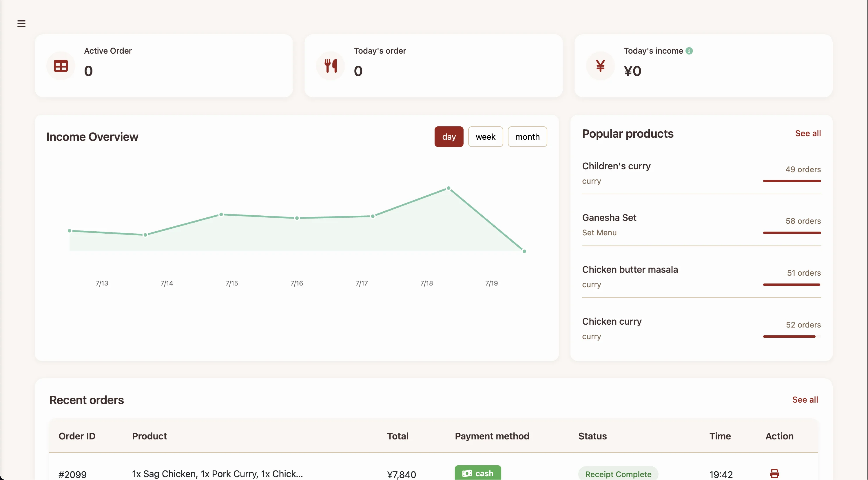Click the chart peak data point
This screenshot has width=868, height=480.
pyautogui.click(x=448, y=188)
